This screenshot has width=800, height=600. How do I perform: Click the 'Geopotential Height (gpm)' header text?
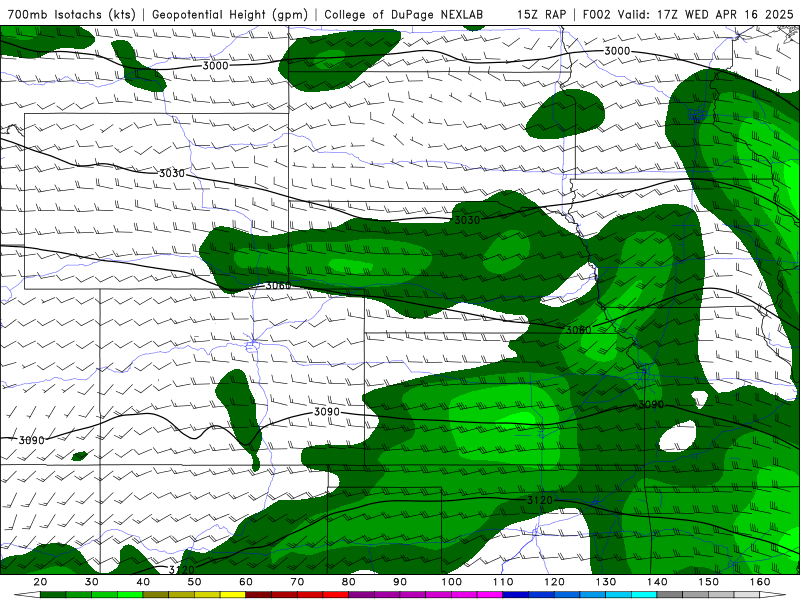click(x=230, y=14)
